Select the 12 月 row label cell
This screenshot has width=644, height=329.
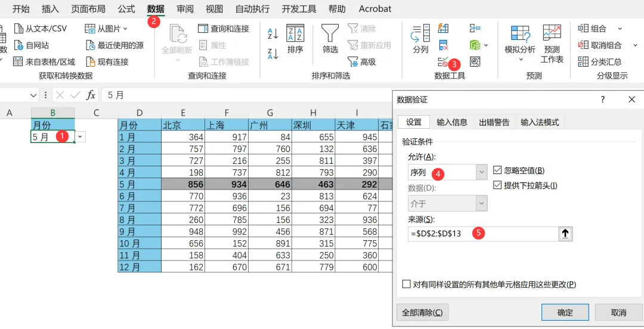140,267
